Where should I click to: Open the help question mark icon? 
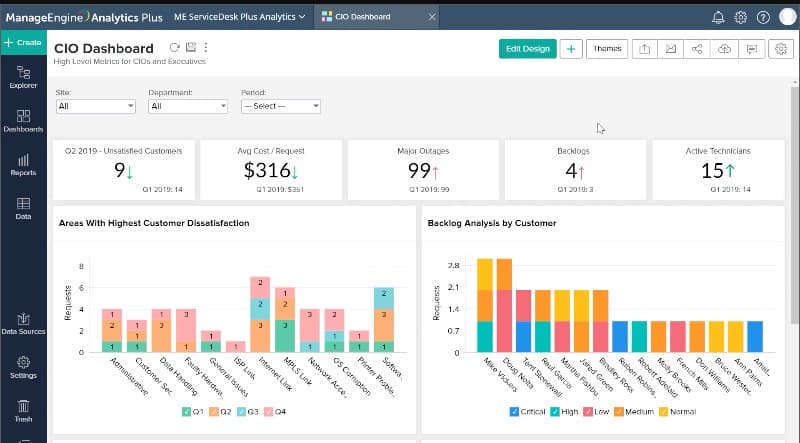763,17
